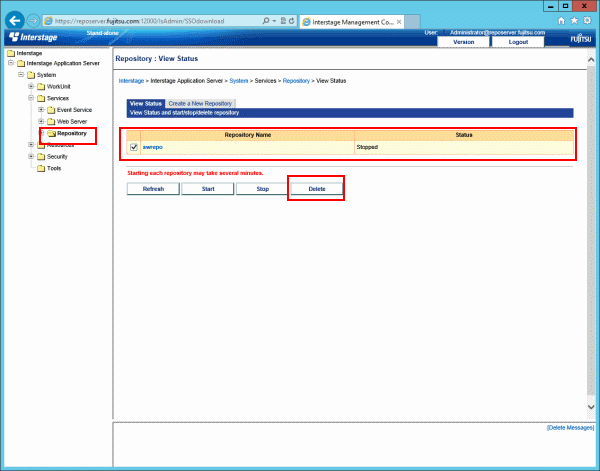The image size is (600, 471).
Task: Open the browser home page icon
Action: coord(561,21)
